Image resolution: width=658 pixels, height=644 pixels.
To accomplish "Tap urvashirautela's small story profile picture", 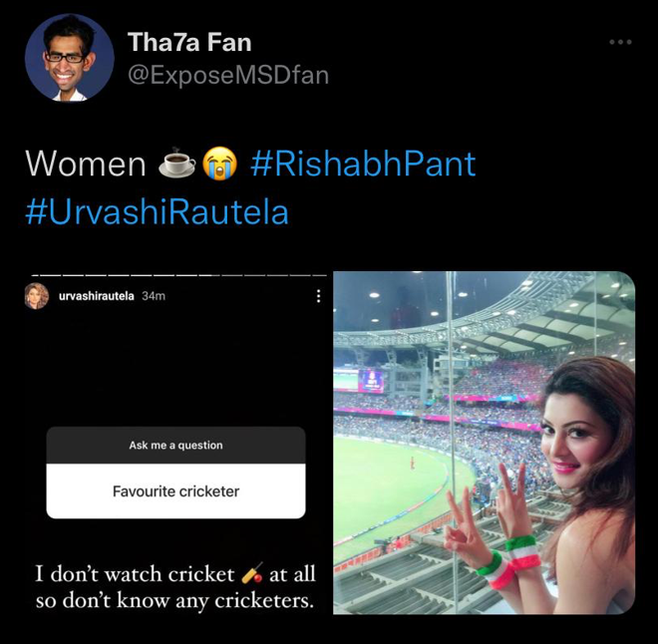I will coord(36,296).
